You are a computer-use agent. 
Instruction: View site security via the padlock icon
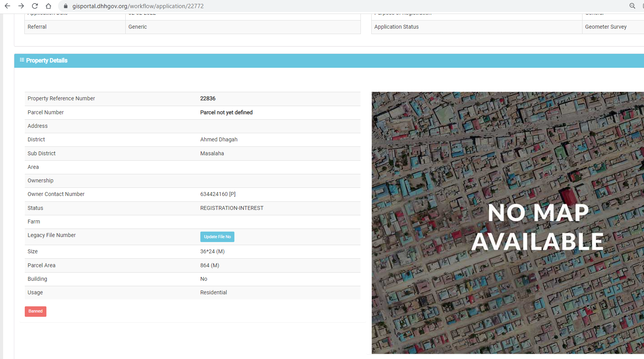pos(66,6)
